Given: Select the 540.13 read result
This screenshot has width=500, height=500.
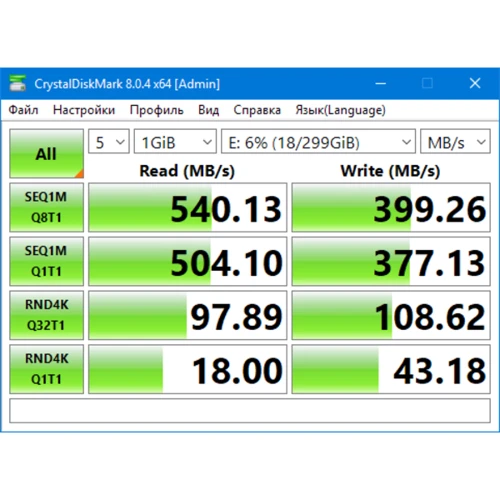Looking at the screenshot, I should click(x=187, y=207).
